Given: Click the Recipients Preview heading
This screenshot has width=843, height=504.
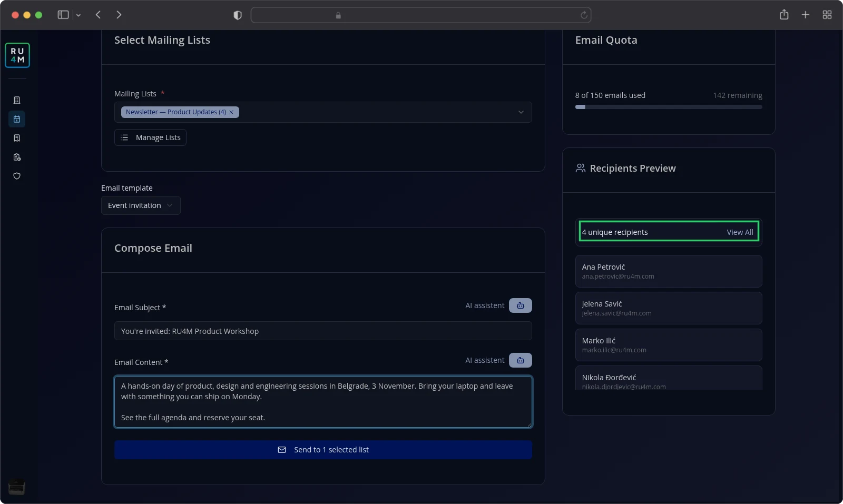Looking at the screenshot, I should coord(633,169).
